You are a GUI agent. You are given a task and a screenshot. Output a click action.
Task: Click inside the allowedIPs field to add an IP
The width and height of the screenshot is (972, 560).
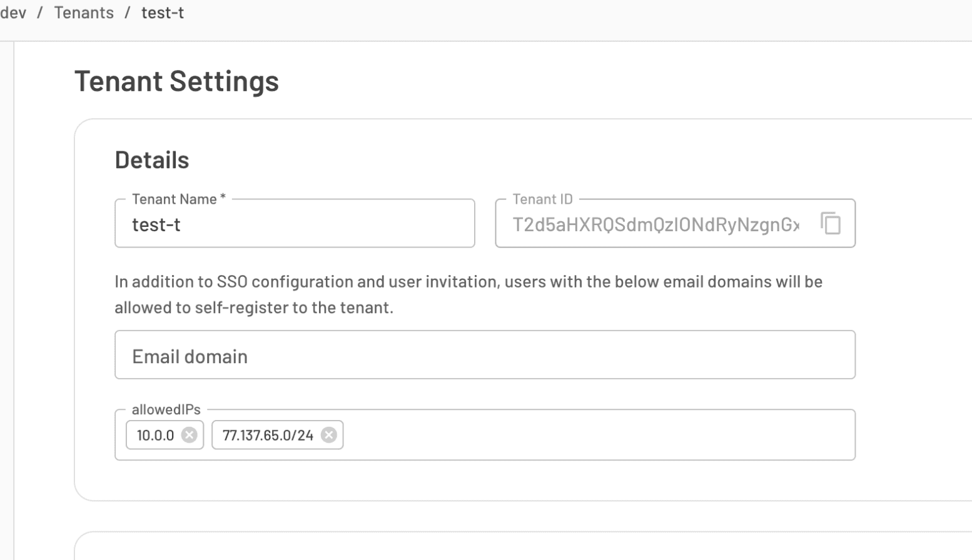[563, 435]
